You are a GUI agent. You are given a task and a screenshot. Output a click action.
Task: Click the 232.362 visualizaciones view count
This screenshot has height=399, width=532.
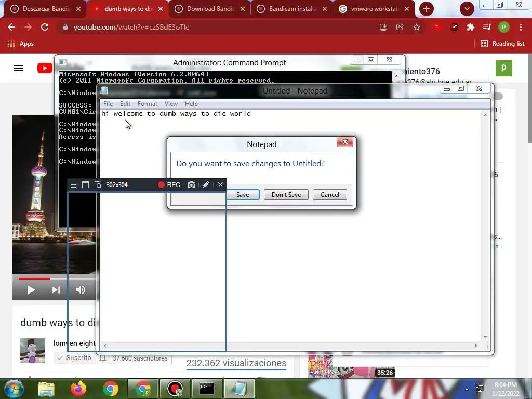tap(236, 363)
